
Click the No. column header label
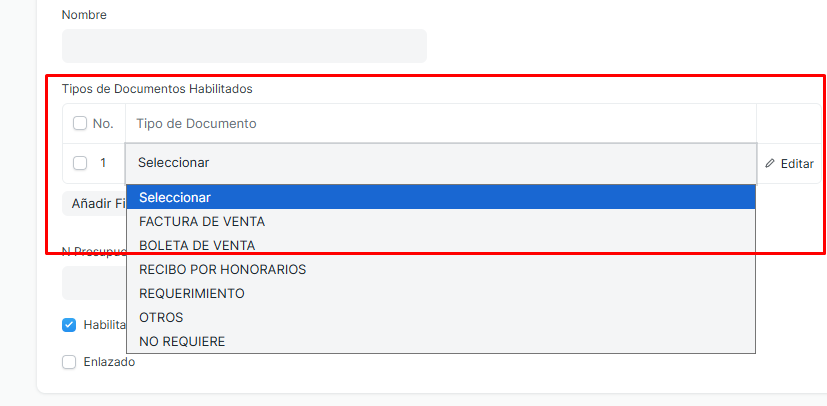(103, 124)
